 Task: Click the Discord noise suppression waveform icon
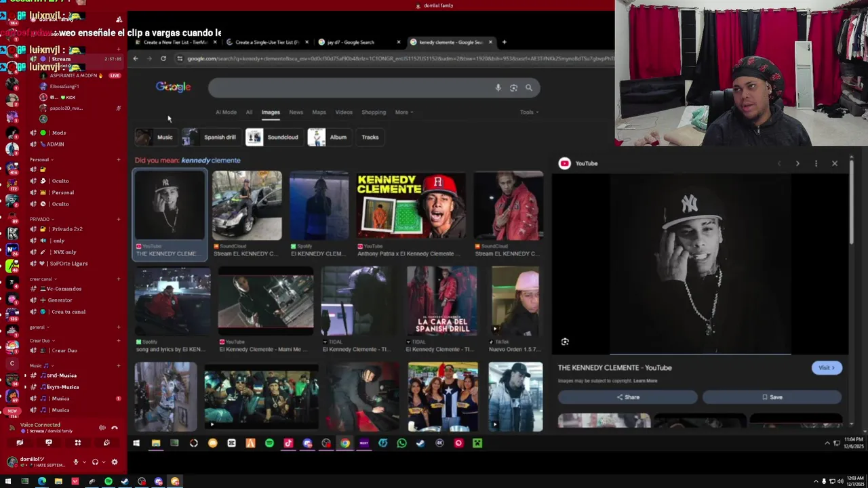pyautogui.click(x=102, y=428)
